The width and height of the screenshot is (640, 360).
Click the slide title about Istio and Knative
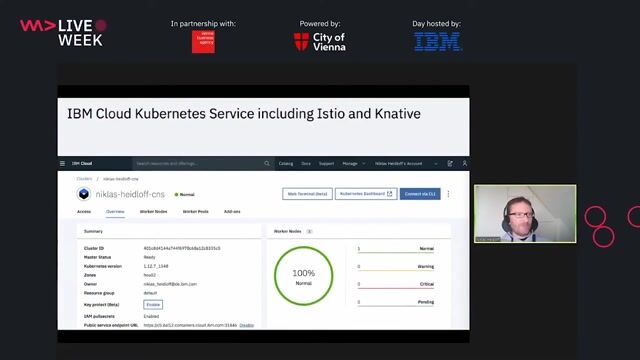[x=244, y=114]
